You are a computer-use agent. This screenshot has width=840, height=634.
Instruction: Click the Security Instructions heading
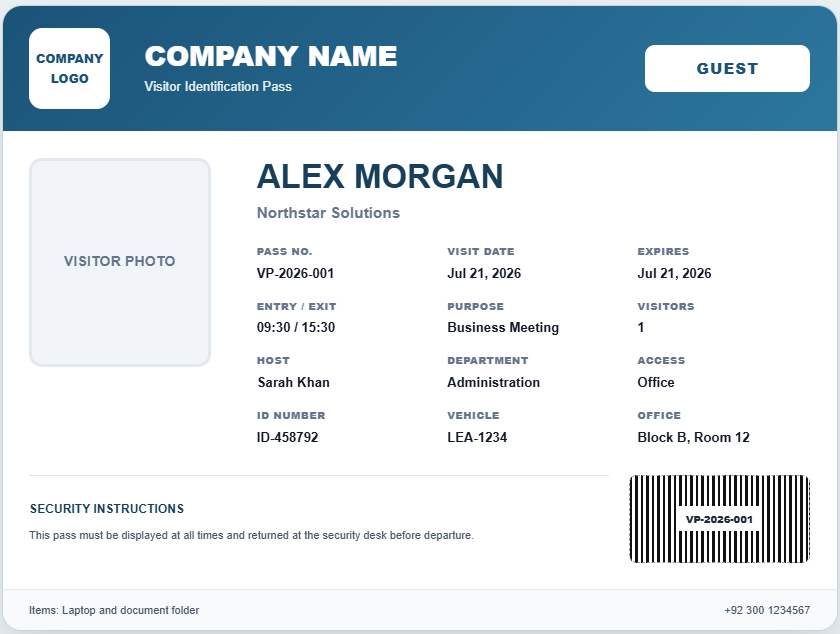(107, 509)
